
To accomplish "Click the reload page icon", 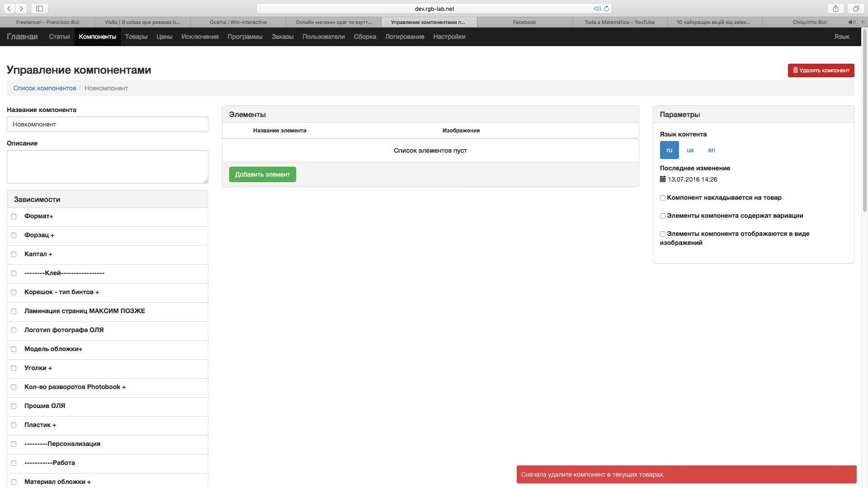I will click(606, 9).
